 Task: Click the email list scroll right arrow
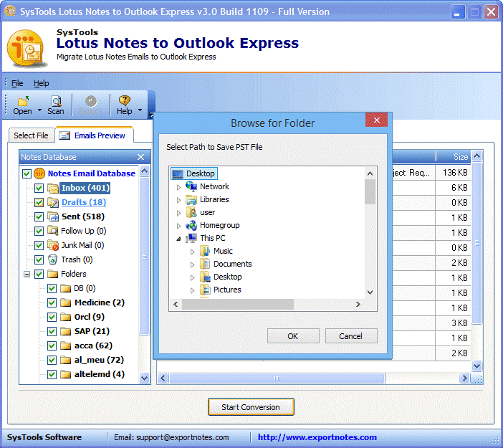tap(464, 378)
